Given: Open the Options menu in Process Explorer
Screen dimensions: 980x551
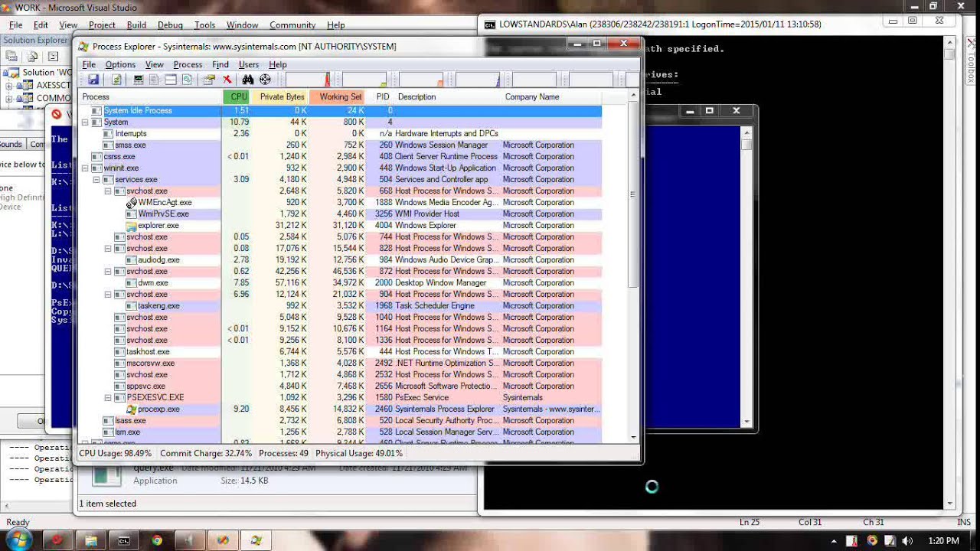Looking at the screenshot, I should coord(120,64).
